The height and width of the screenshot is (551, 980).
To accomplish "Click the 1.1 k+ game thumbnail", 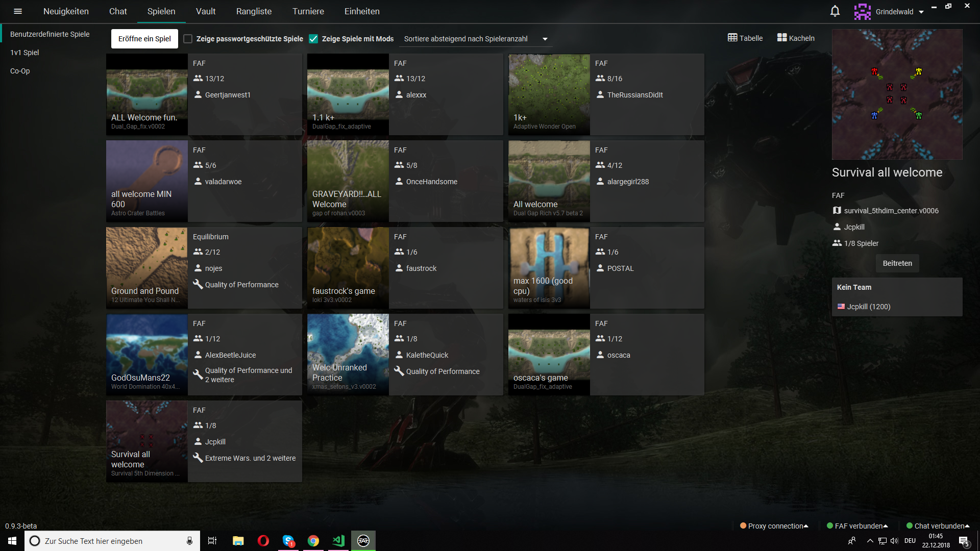I will tap(348, 94).
